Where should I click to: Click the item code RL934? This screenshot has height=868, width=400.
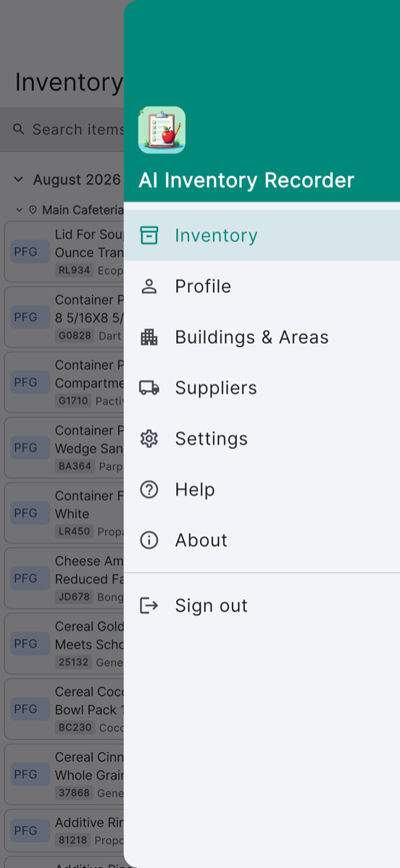point(74,270)
